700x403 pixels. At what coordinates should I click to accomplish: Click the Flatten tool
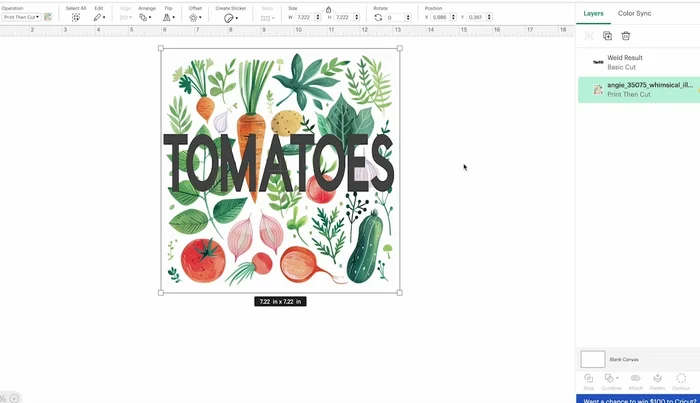(x=657, y=382)
